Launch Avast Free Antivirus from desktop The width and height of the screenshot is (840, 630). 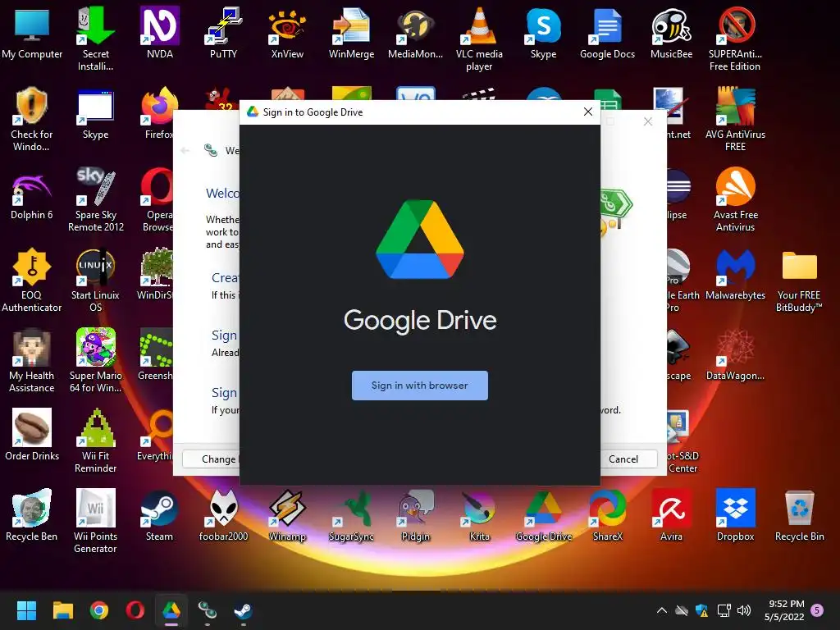pyautogui.click(x=735, y=199)
